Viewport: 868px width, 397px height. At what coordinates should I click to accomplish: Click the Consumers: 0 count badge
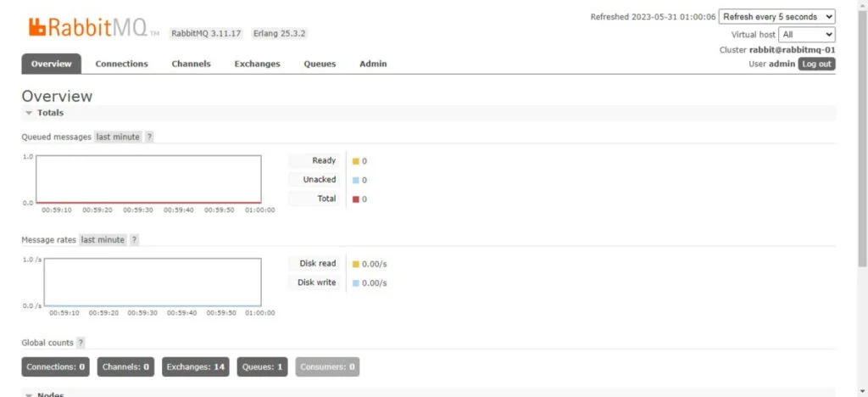[x=327, y=366]
